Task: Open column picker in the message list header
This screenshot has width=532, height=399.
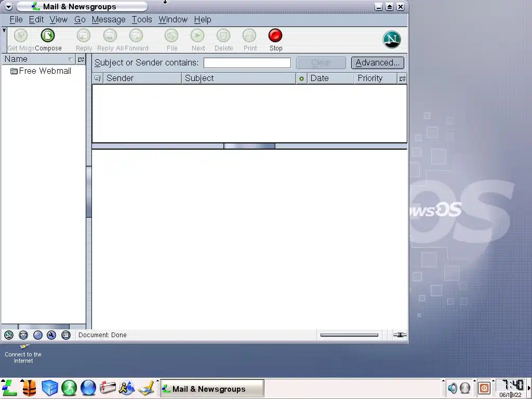Action: coord(403,78)
